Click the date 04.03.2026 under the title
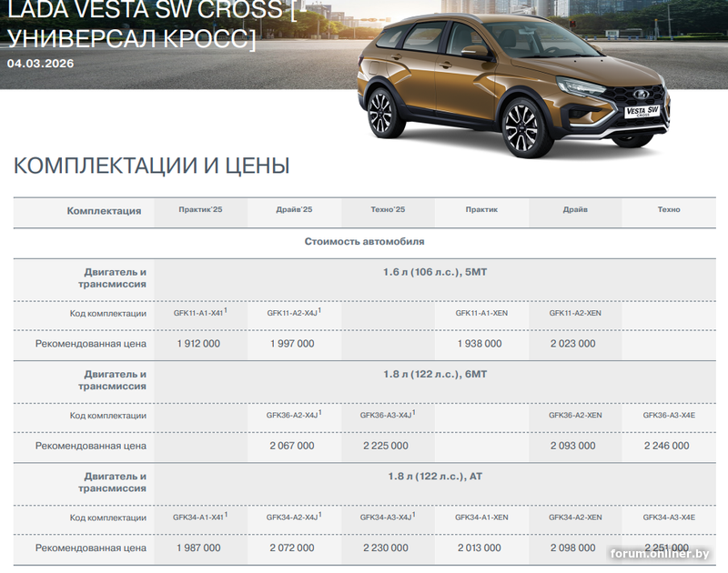The image size is (728, 573). pos(40,64)
